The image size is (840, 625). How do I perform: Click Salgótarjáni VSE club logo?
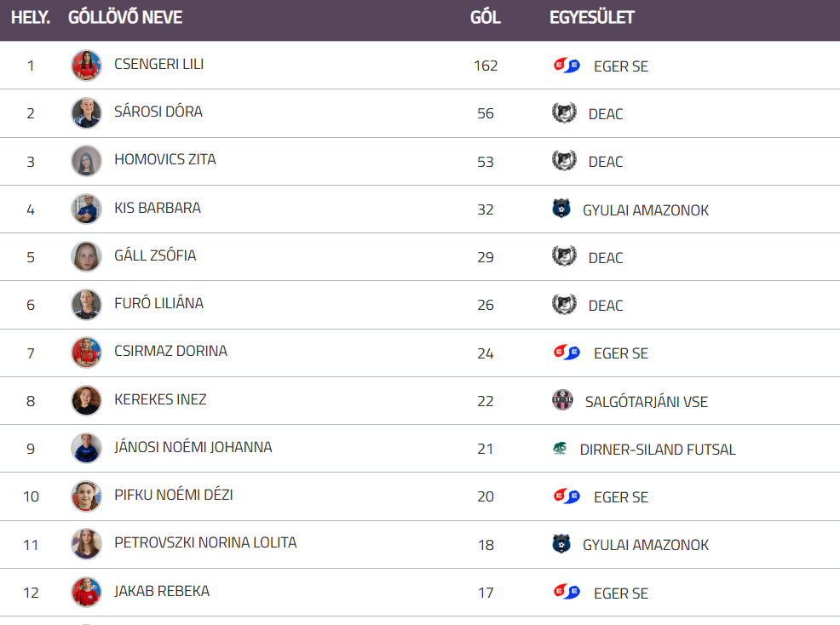tap(562, 401)
